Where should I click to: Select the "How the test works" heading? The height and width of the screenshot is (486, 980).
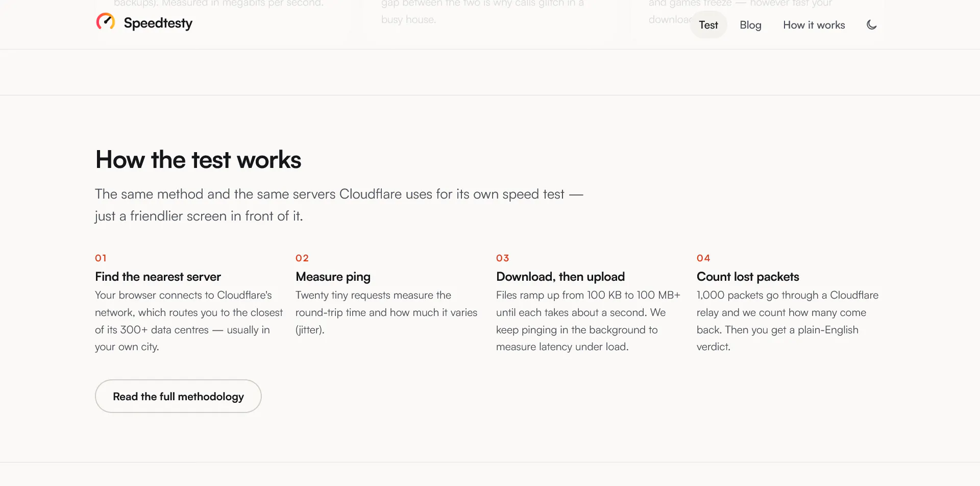198,160
